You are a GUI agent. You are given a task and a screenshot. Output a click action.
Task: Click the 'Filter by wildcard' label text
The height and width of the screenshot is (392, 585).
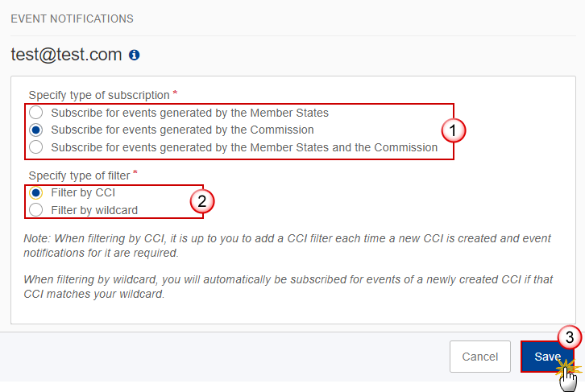[94, 210]
